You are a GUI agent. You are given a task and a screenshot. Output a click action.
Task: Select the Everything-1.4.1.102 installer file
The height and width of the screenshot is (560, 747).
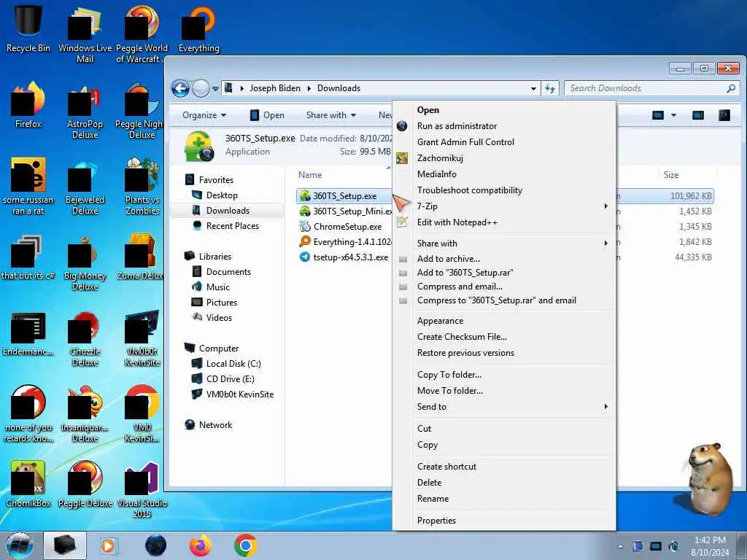pyautogui.click(x=345, y=242)
